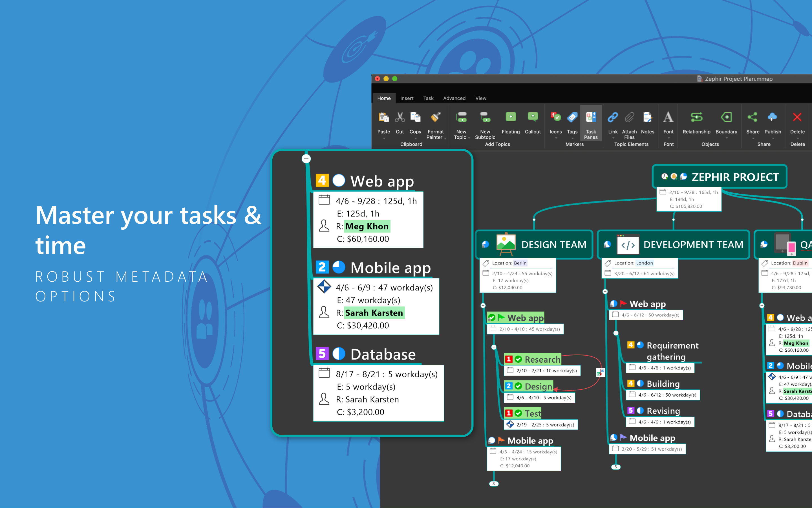Select the DEVELOPMENT TEAM topic

pos(673,245)
